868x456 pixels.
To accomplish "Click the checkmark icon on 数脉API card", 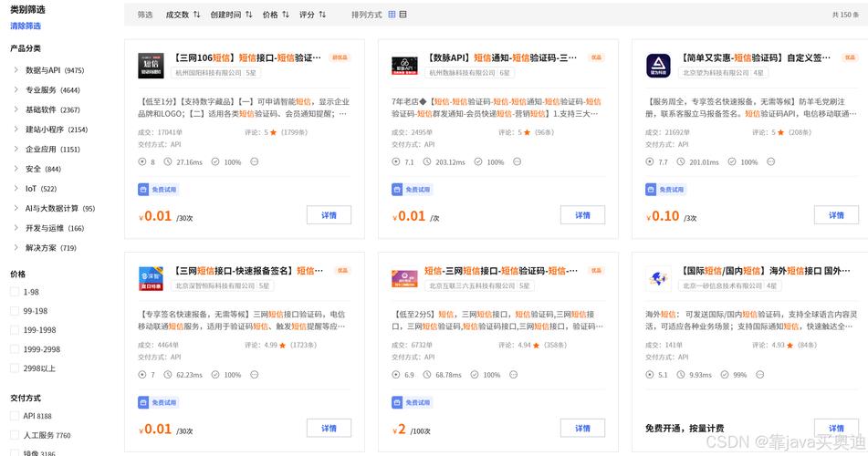I will click(x=478, y=161).
